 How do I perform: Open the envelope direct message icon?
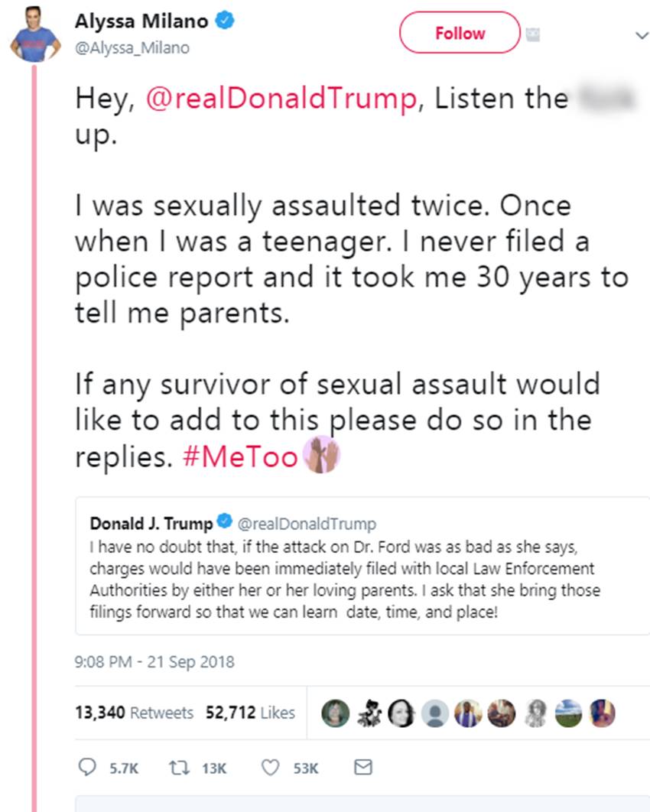[364, 767]
